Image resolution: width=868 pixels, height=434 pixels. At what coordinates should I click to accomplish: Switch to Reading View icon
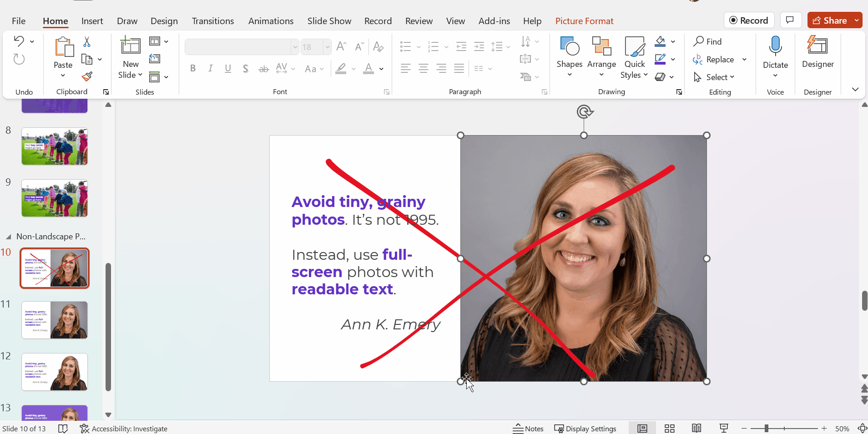696,429
